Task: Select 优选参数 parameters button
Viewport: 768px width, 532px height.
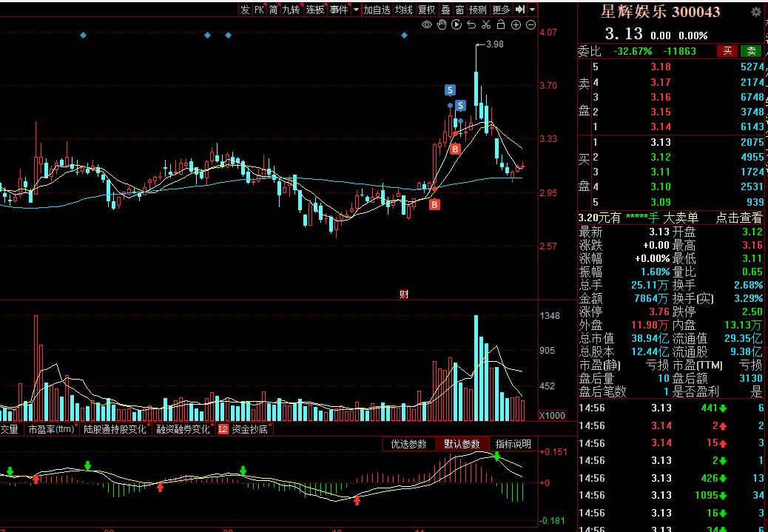Action: (409, 444)
